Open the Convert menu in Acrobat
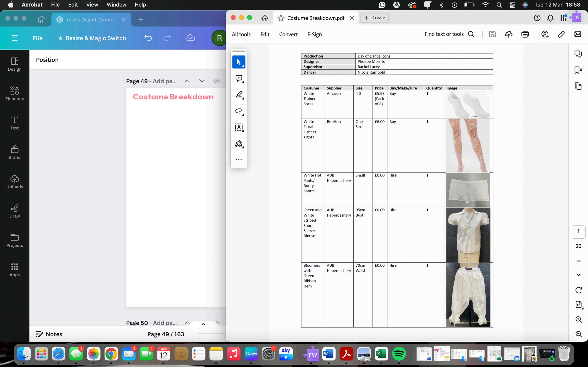Viewport: 588px width, 367px height. click(288, 34)
